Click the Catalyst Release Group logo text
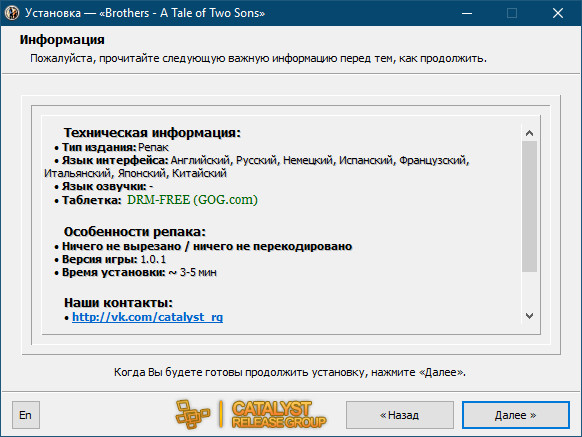The image size is (582, 437). click(x=279, y=414)
